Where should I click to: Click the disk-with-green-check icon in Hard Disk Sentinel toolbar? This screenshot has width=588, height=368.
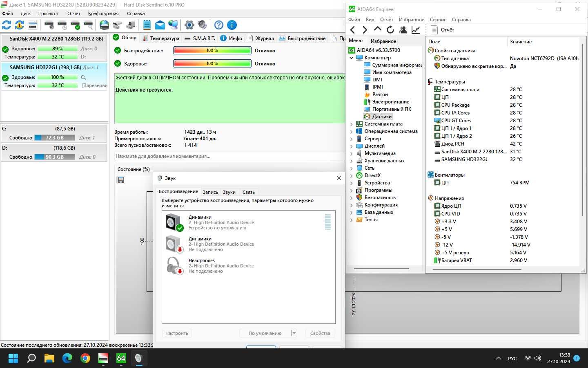tap(75, 25)
